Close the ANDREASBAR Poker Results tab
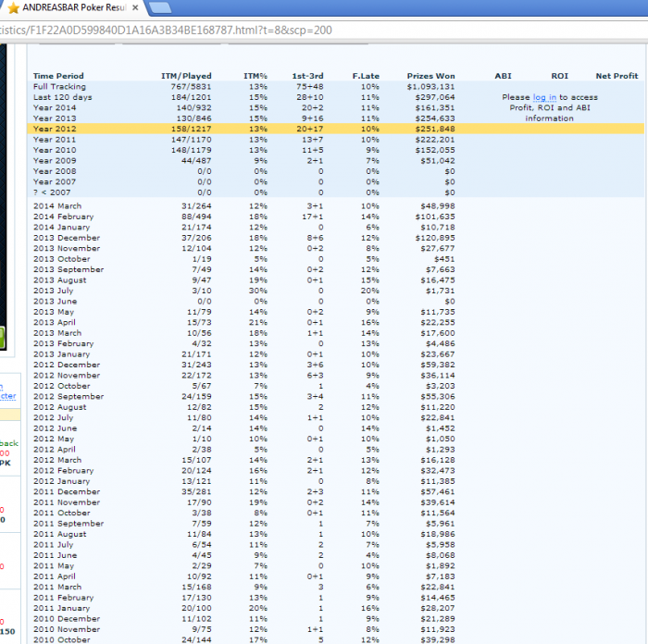The height and width of the screenshot is (644, 648). coord(135,7)
